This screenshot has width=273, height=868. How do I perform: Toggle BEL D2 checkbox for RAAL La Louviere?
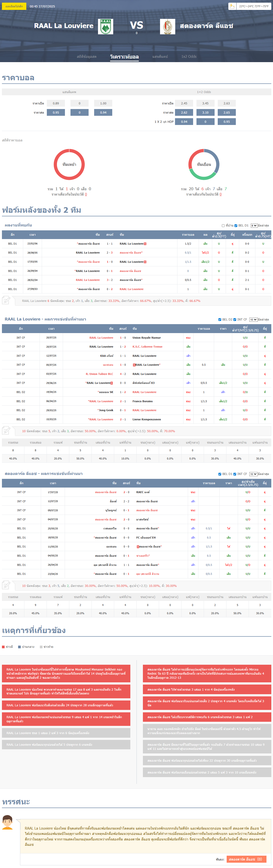click(x=220, y=320)
